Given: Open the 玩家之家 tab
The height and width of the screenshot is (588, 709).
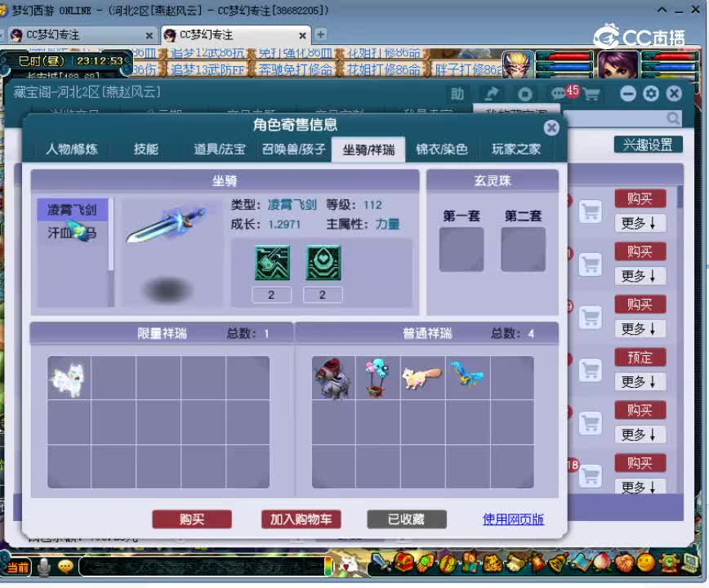Looking at the screenshot, I should 516,149.
